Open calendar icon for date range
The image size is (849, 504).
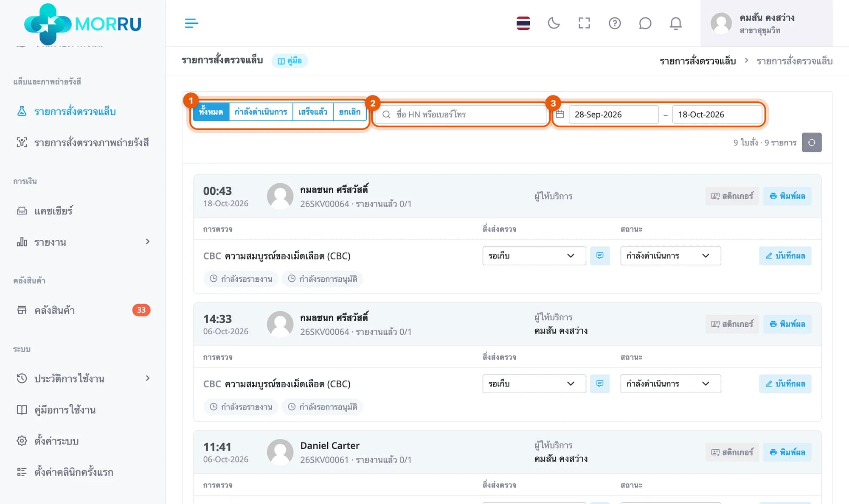click(560, 114)
